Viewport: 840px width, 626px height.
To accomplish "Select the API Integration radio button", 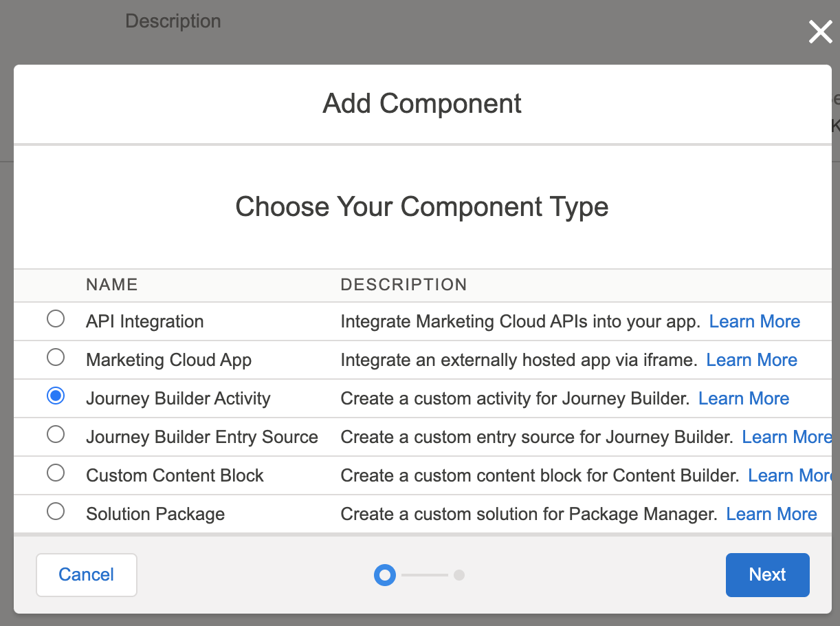I will (56, 319).
